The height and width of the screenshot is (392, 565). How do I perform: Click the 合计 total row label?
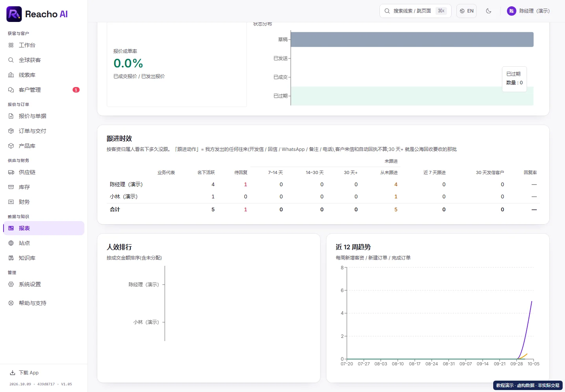coord(115,209)
